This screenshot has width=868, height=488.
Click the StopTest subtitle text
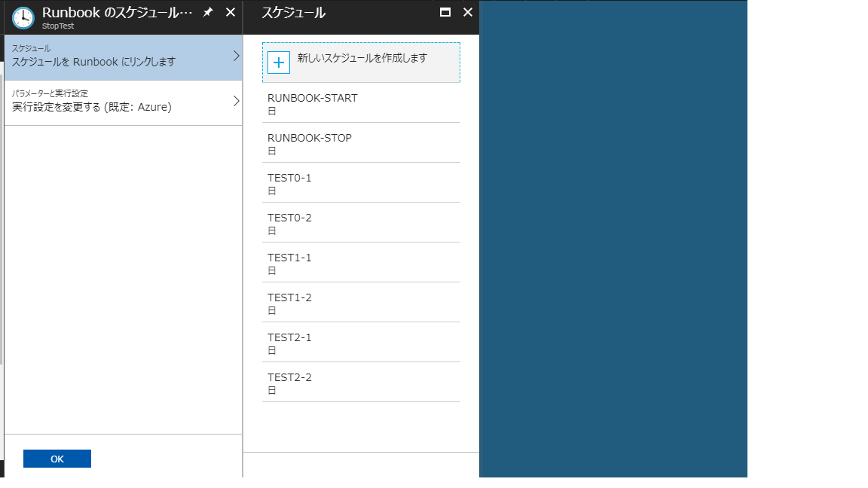point(58,26)
